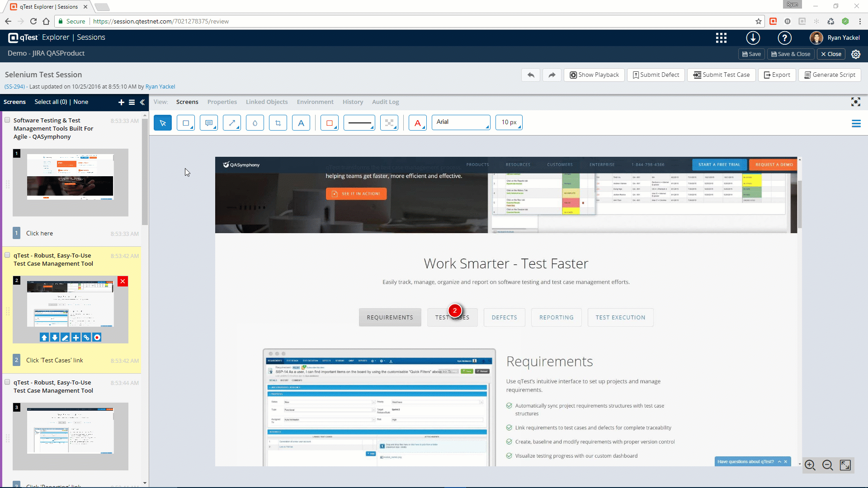868x488 pixels.
Task: Click fullscreen focus icon in view bar
Action: 855,102
